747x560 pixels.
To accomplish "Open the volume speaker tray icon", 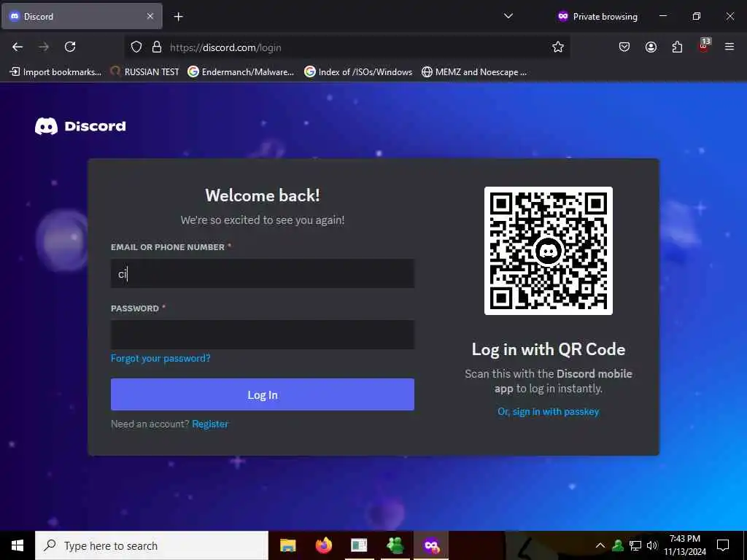I will coord(652,545).
